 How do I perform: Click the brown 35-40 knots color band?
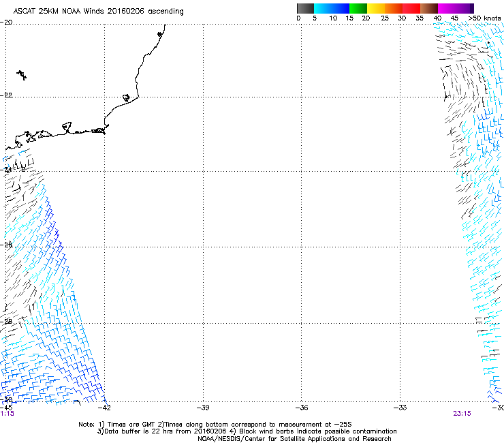pos(429,8)
